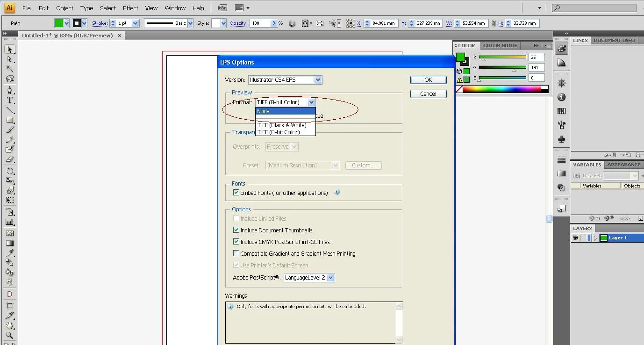The image size is (644, 345).
Task: Choose TIFF (8-bit Color) from the list
Action: point(286,132)
